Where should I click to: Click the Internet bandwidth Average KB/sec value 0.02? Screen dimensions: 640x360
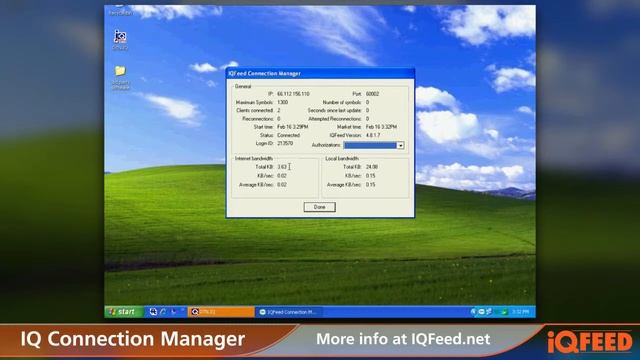(282, 185)
